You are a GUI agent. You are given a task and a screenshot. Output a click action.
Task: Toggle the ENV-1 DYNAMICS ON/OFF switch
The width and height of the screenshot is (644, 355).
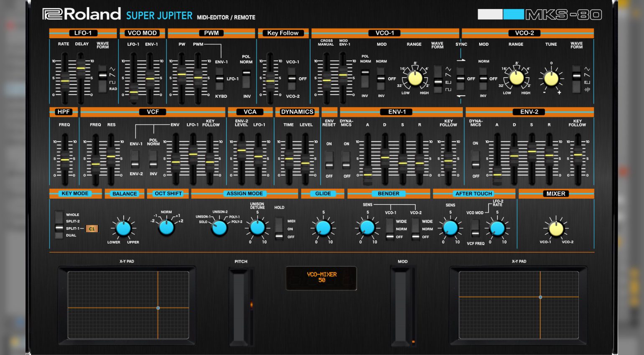[x=346, y=160]
